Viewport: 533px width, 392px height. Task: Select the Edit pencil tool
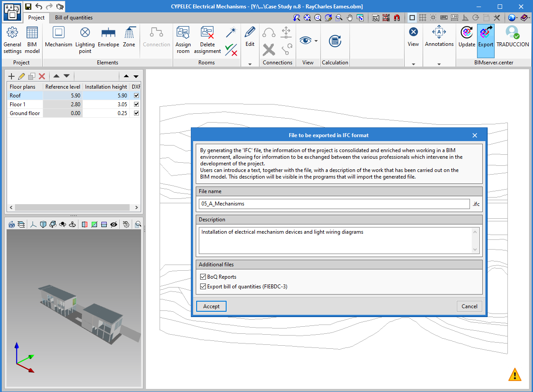[x=250, y=37]
